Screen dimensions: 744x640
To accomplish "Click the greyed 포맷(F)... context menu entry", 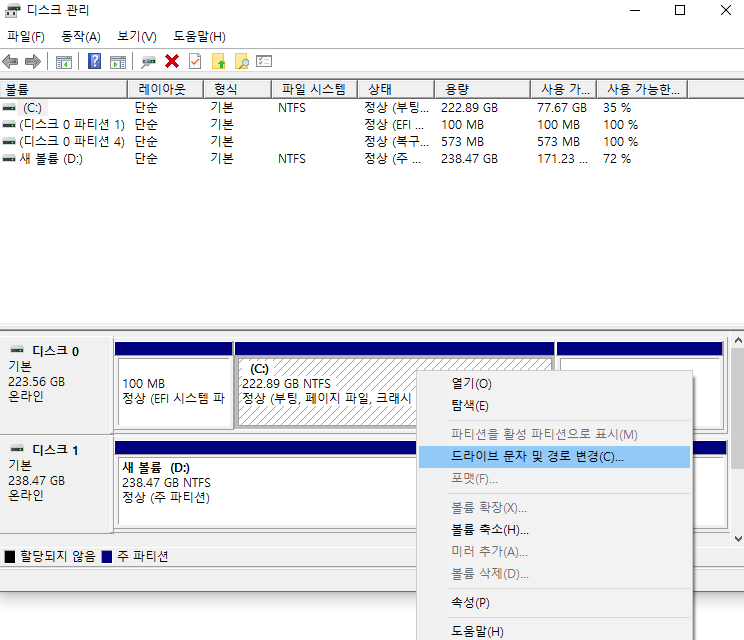I will (554, 479).
